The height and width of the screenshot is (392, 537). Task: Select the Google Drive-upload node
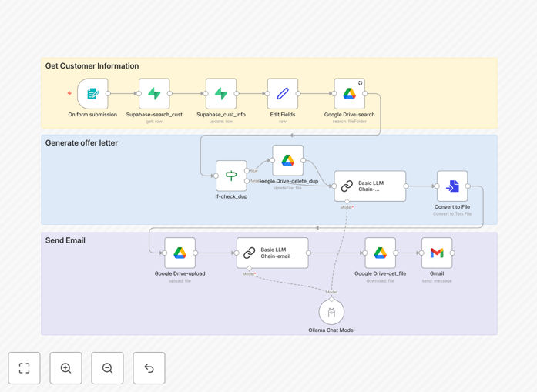[x=180, y=253]
